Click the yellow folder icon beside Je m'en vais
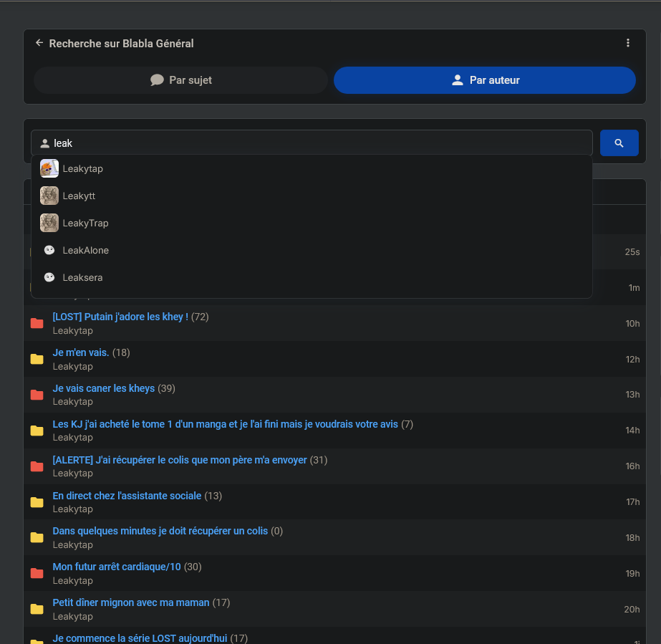The height and width of the screenshot is (644, 661). tap(37, 359)
